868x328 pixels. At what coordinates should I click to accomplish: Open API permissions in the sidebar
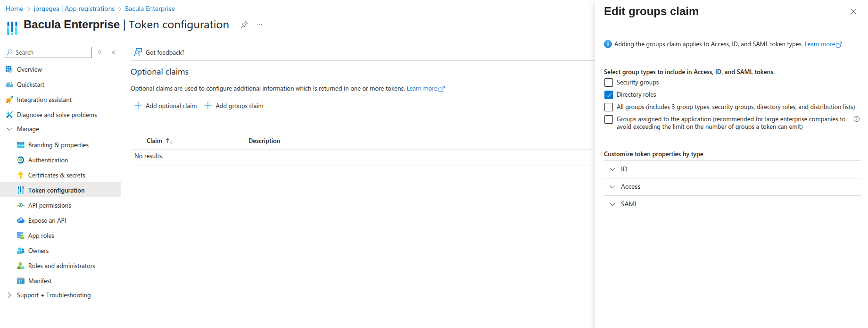pos(50,205)
